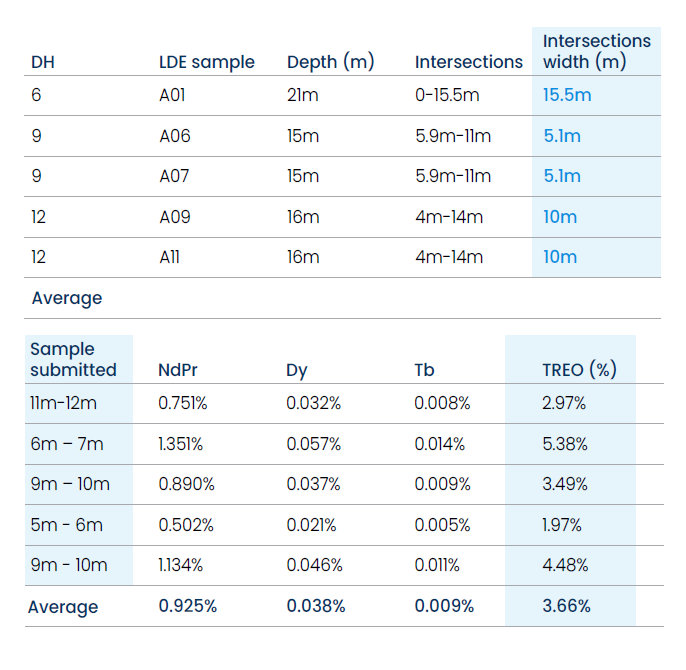Click the Dy column header
Viewport: 686px width, 670px height.
[297, 371]
